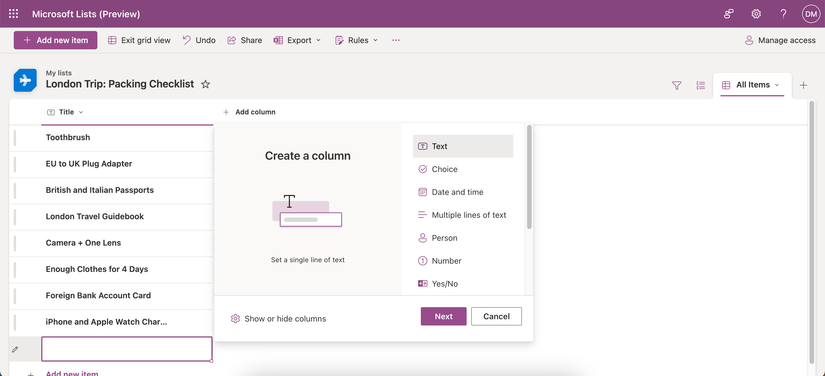Viewport: 825px width, 376px height.
Task: Click the column type list scrollbar
Action: pos(529,177)
